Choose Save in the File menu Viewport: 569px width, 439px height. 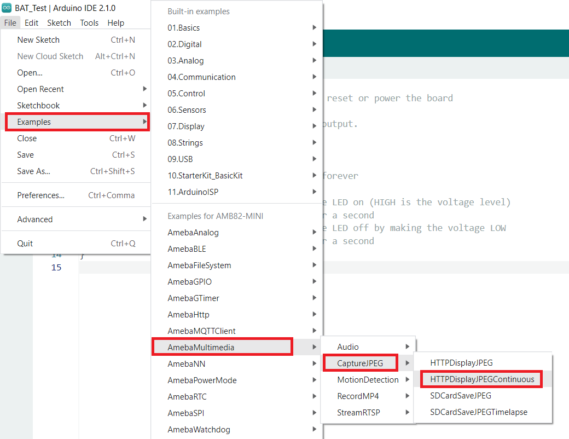pos(76,155)
